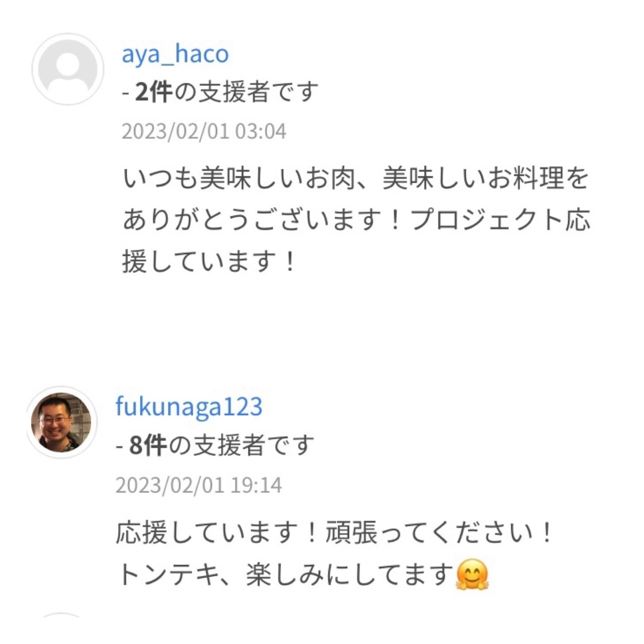Click the hugging face emoji
This screenshot has height=644, width=644.
click(472, 575)
